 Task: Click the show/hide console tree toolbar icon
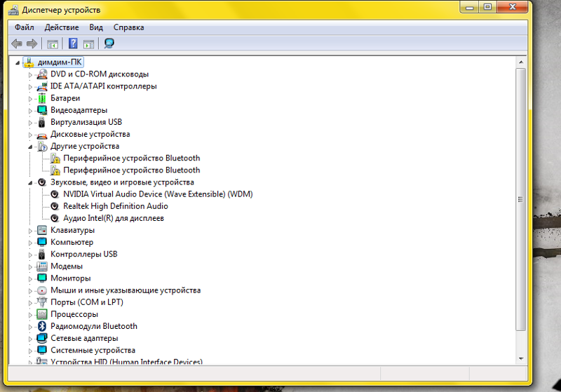[53, 44]
